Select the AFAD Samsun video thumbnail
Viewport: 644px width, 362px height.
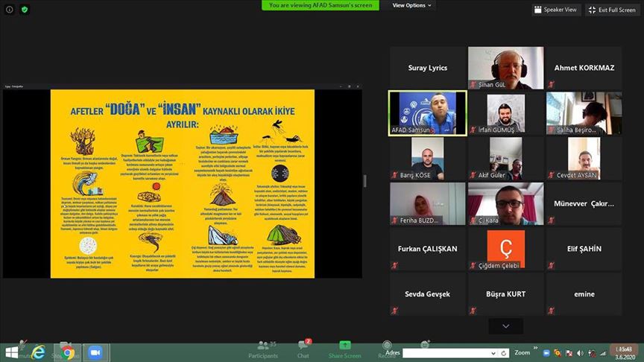click(x=428, y=113)
